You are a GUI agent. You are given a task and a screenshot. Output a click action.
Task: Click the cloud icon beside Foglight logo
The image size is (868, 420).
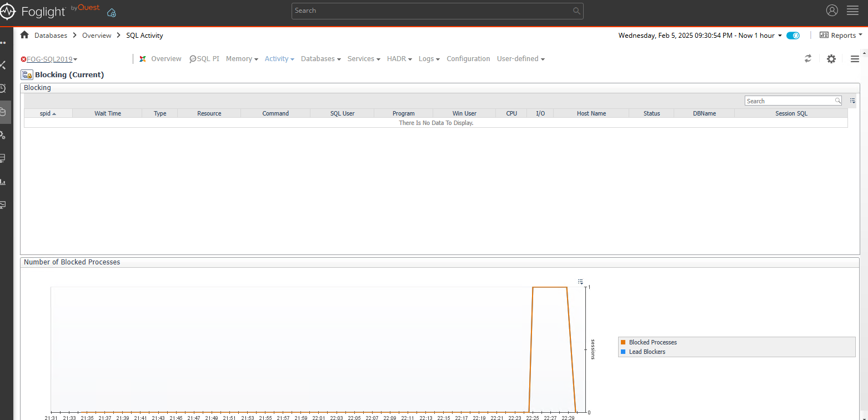[112, 12]
